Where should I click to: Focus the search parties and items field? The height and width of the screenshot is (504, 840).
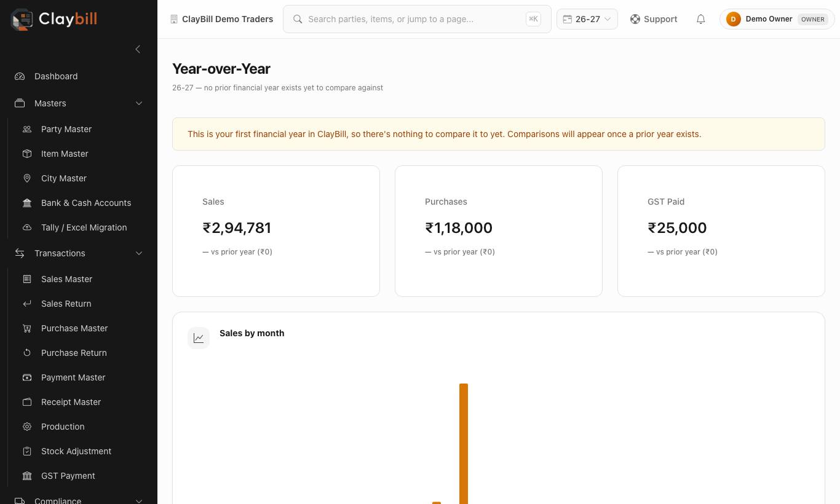pos(417,19)
